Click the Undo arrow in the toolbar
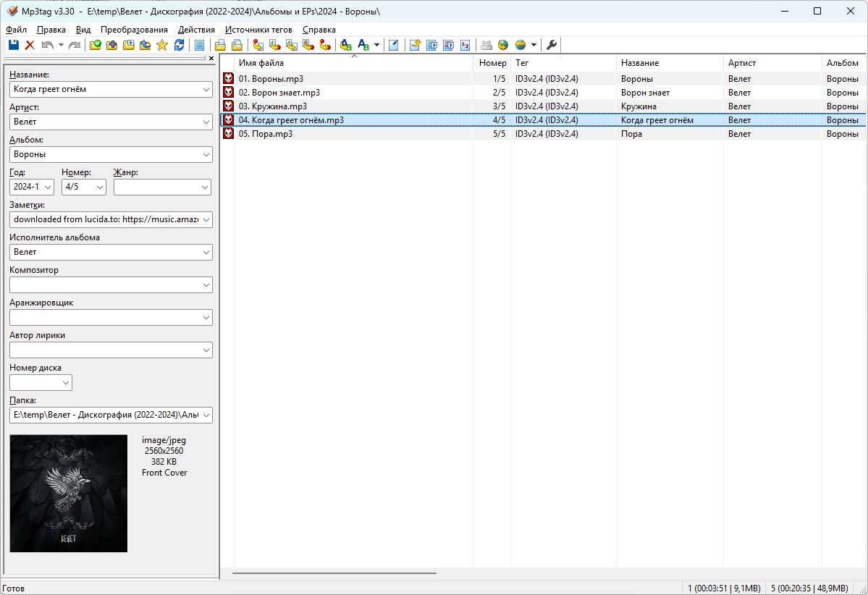This screenshot has width=868, height=595. (47, 46)
